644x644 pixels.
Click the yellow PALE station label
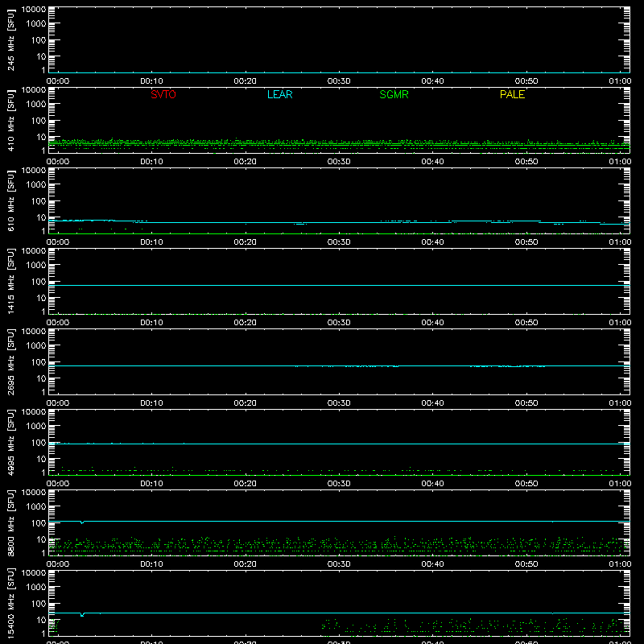(x=512, y=94)
